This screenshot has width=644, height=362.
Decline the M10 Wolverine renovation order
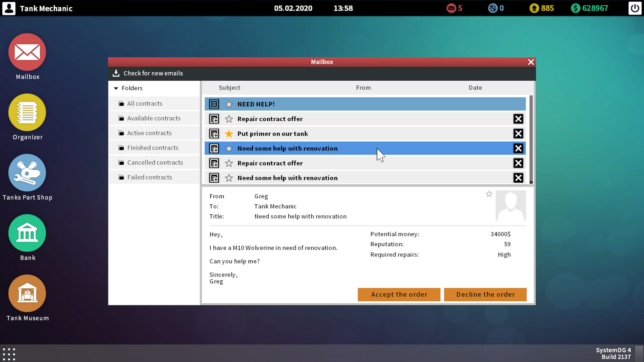(486, 294)
